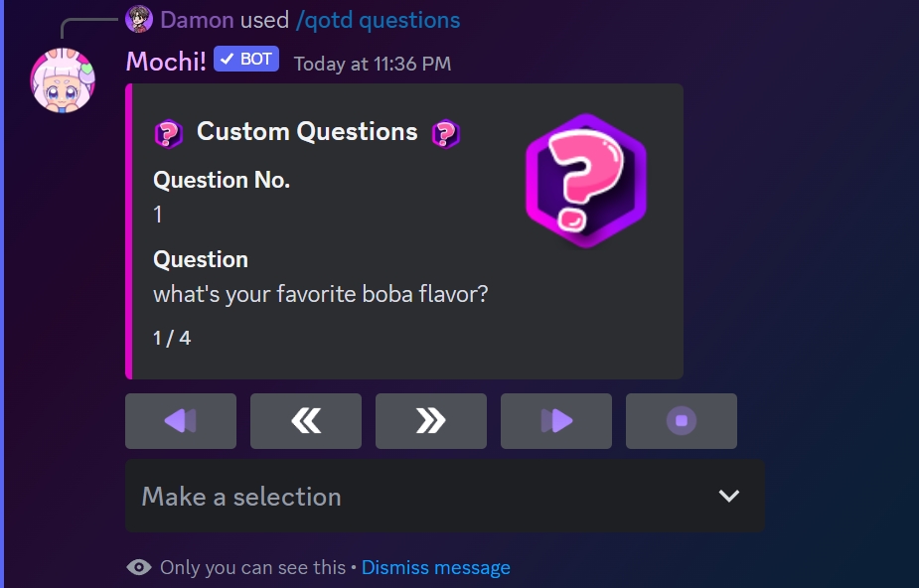Click the boba flavor question text
The height and width of the screenshot is (588, 919).
pyautogui.click(x=320, y=294)
